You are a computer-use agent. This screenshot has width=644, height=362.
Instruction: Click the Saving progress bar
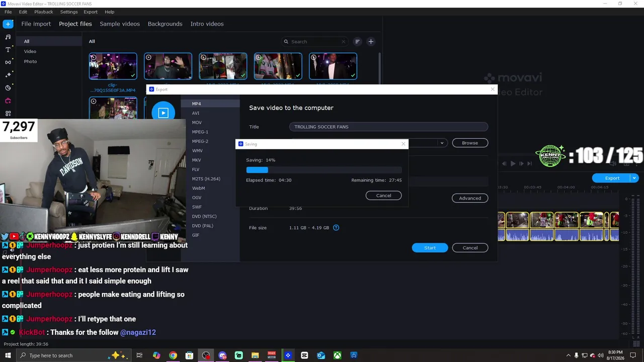pyautogui.click(x=324, y=170)
